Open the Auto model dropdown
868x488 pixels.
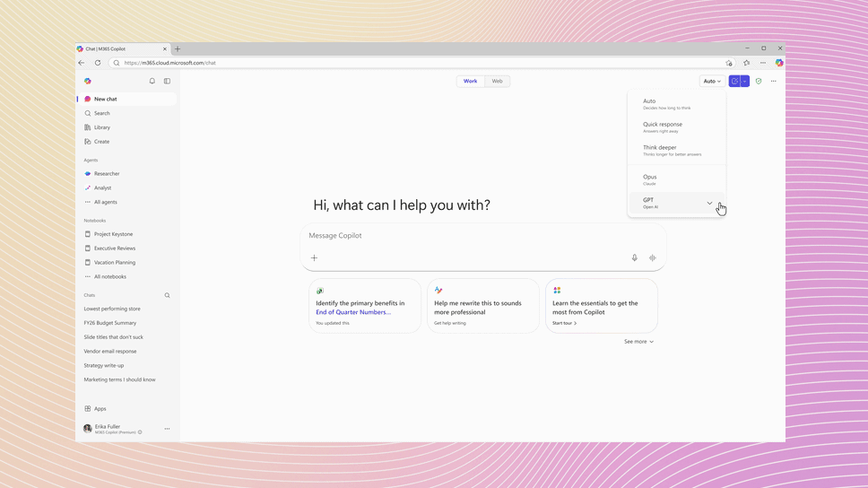coord(712,81)
